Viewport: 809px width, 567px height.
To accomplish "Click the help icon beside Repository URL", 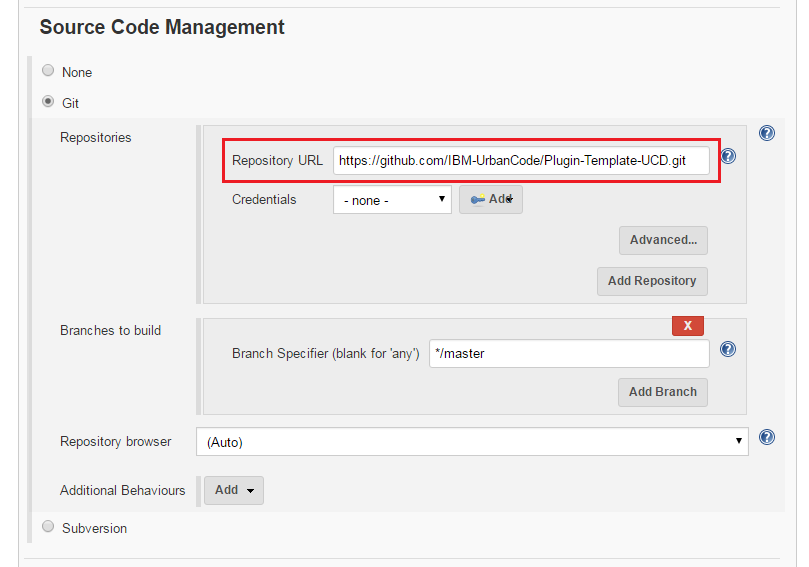I will point(728,157).
